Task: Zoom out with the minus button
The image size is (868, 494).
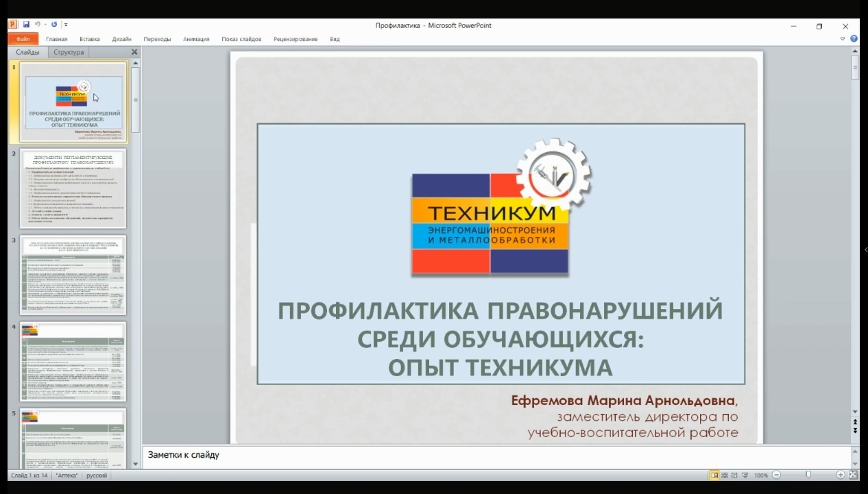Action: [x=777, y=475]
